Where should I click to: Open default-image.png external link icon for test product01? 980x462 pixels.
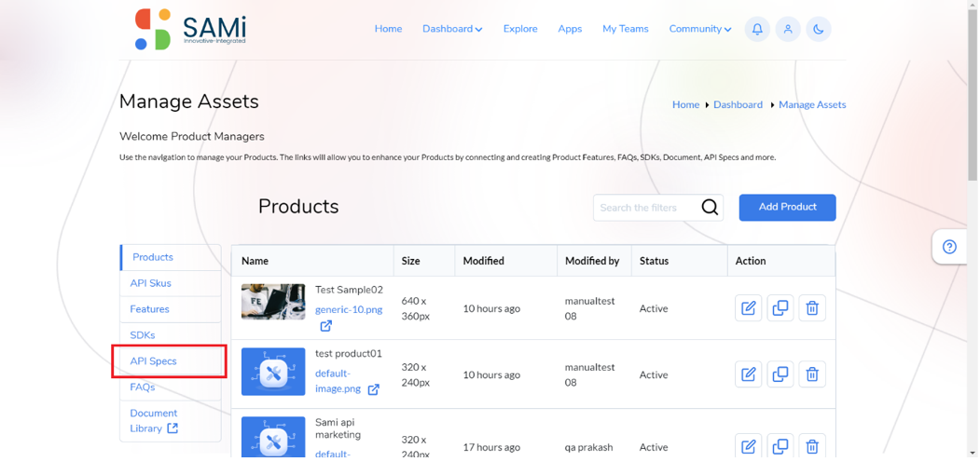point(373,389)
